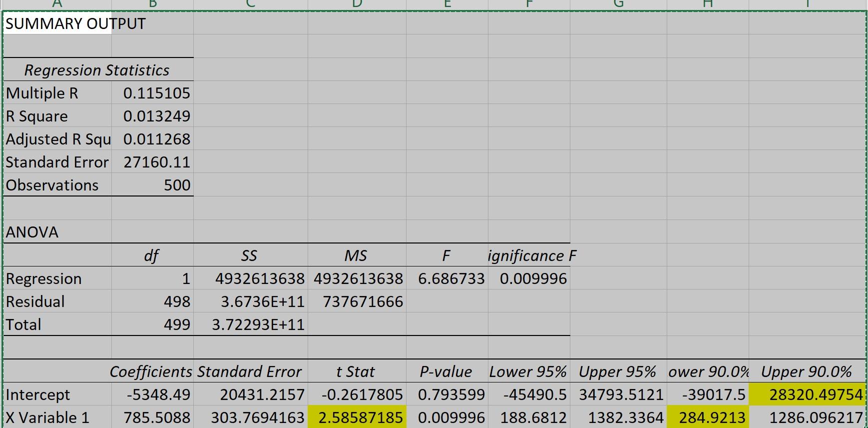
Task: Click the F column header in ANOVA
Action: (447, 255)
